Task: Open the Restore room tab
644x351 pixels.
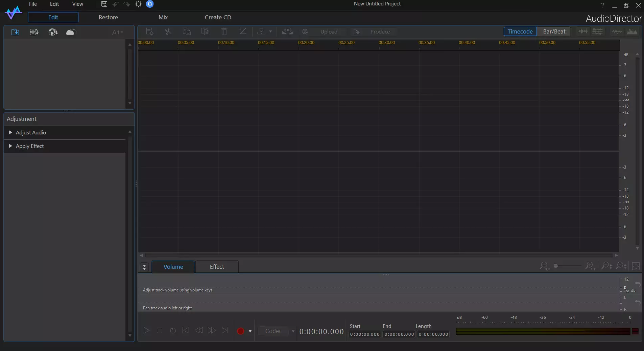Action: [108, 17]
